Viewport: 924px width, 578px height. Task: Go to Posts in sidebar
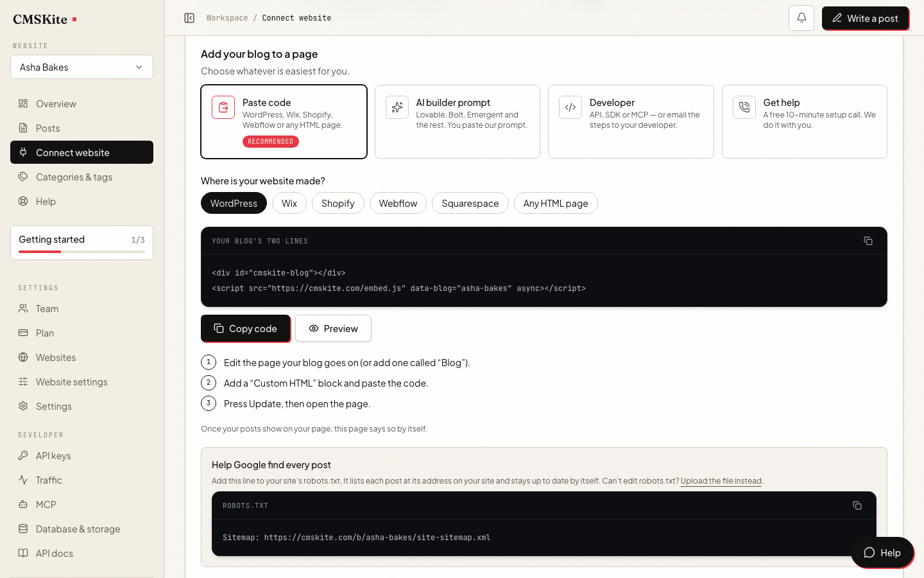[x=81, y=128]
